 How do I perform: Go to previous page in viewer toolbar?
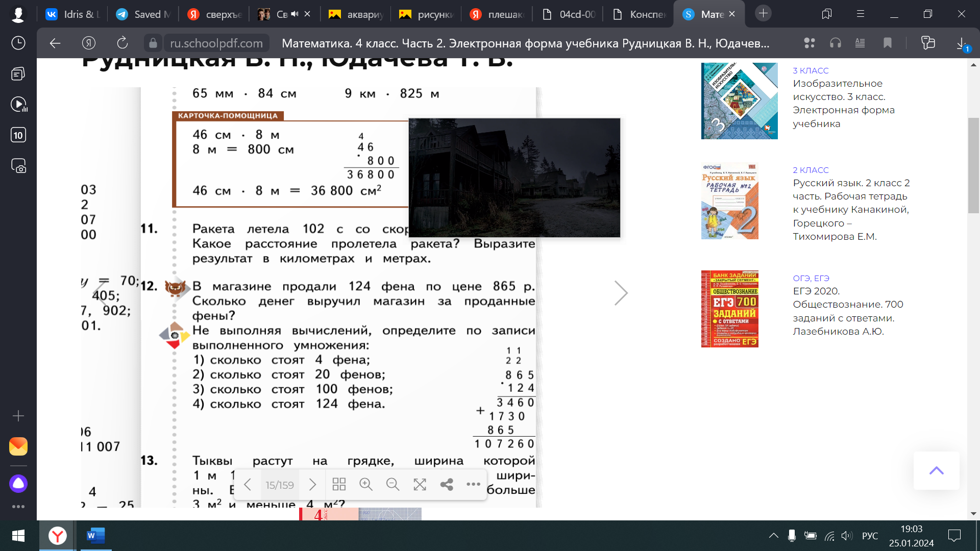pos(248,485)
